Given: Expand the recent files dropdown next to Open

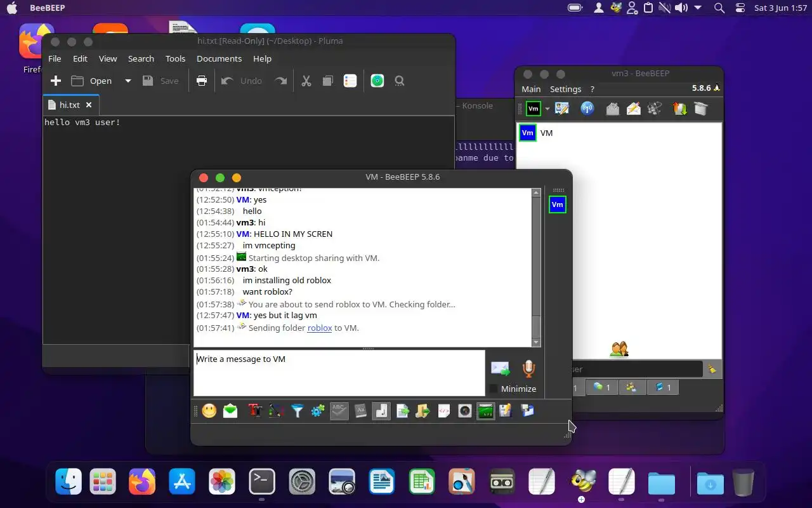Looking at the screenshot, I should point(128,81).
